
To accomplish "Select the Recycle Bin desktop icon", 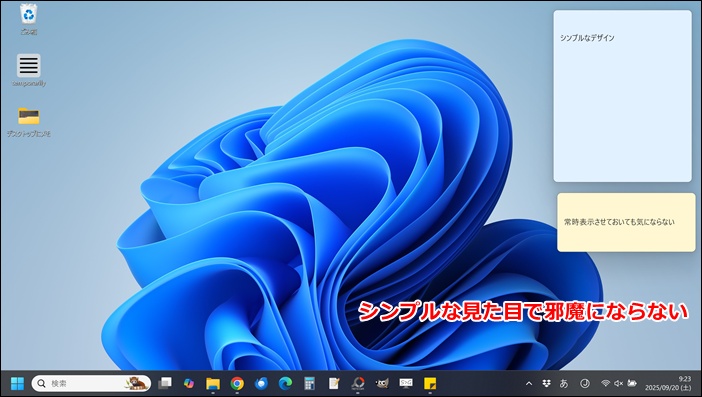I will pyautogui.click(x=29, y=19).
